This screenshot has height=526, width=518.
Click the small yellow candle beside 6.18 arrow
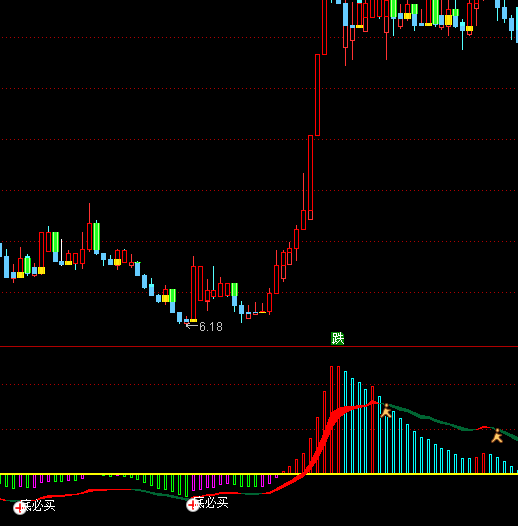194,320
